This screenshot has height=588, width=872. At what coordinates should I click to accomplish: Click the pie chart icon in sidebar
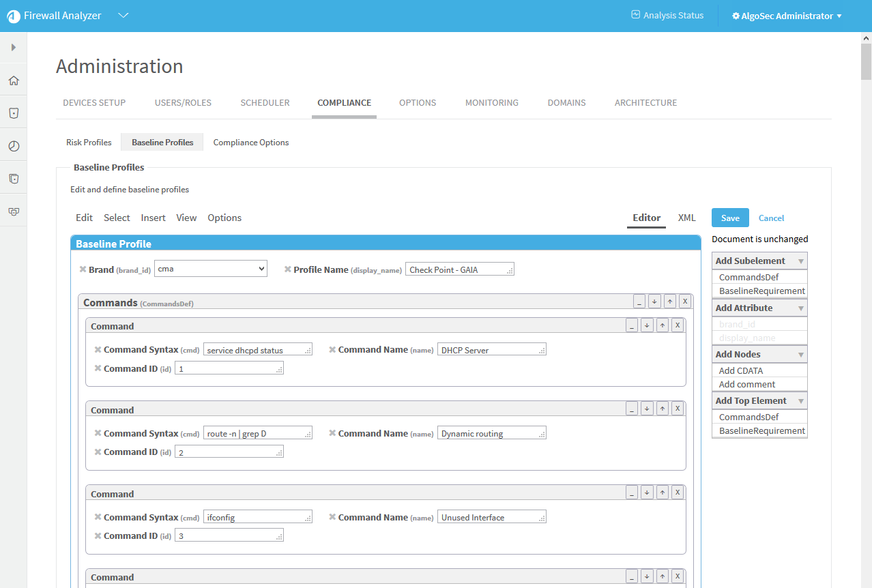(x=14, y=146)
